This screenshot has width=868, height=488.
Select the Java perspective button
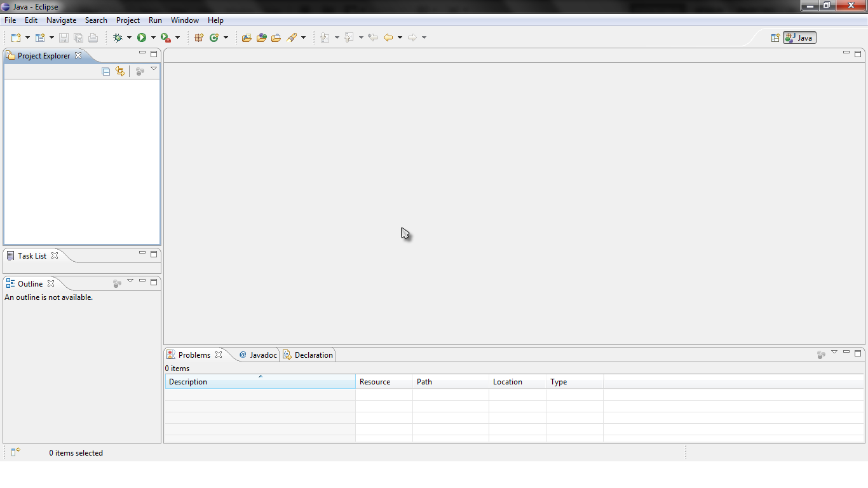tap(799, 38)
